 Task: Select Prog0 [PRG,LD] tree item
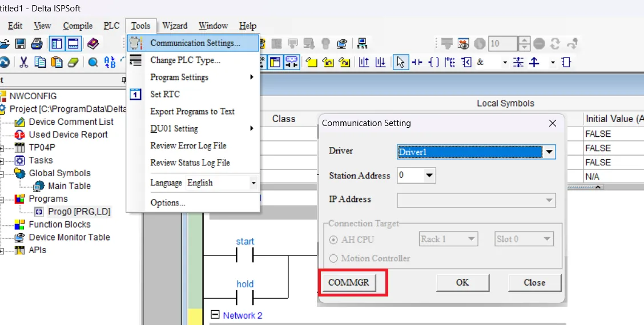point(79,212)
